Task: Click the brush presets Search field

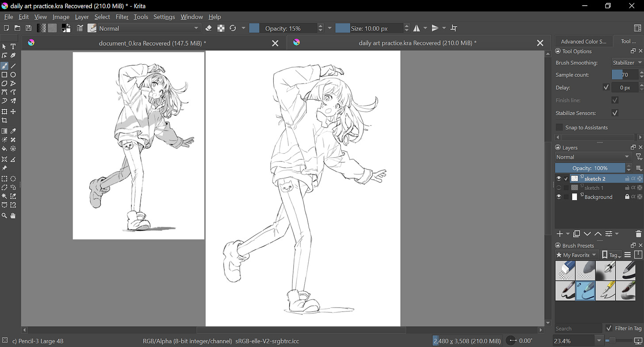Action: pyautogui.click(x=577, y=328)
